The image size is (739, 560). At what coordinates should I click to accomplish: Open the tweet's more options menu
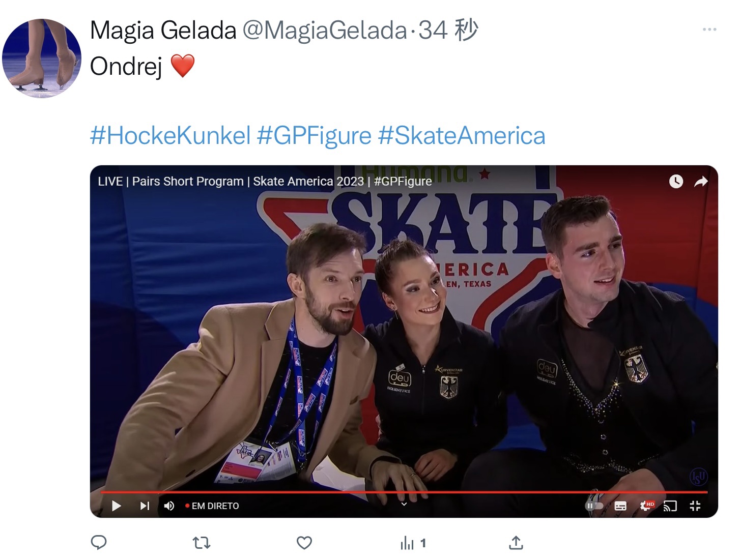click(x=709, y=30)
